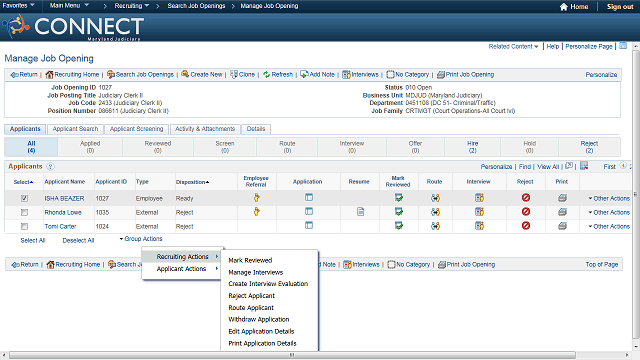Screen dimensions: 640x360
Task: Open Rhonda Lowe's Employee Referral icon
Action: click(256, 212)
